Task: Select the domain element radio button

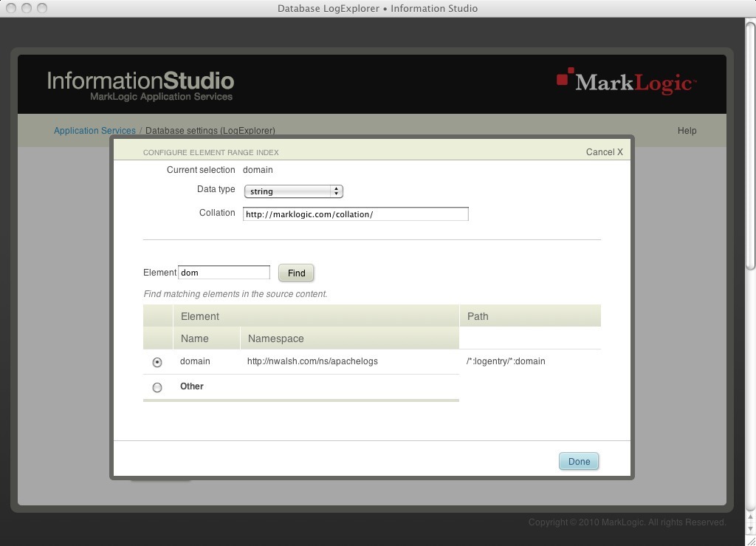Action: point(157,362)
